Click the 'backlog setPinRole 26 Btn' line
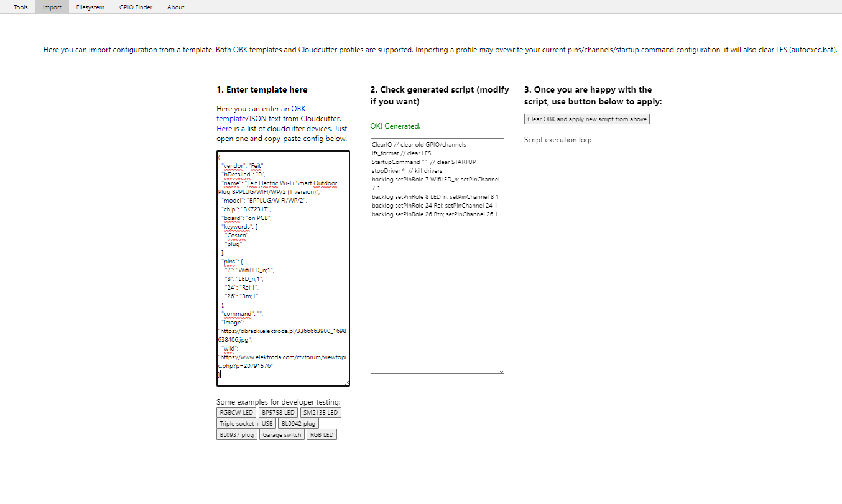 coord(435,214)
